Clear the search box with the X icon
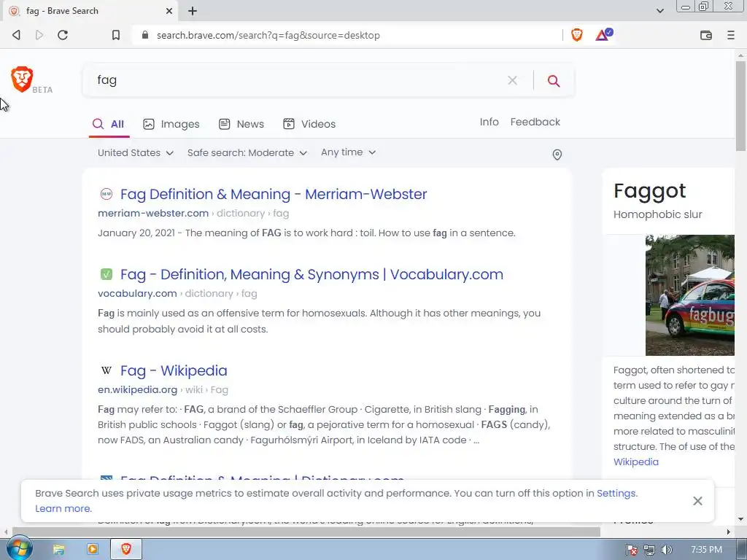This screenshot has width=747, height=560. pos(512,80)
